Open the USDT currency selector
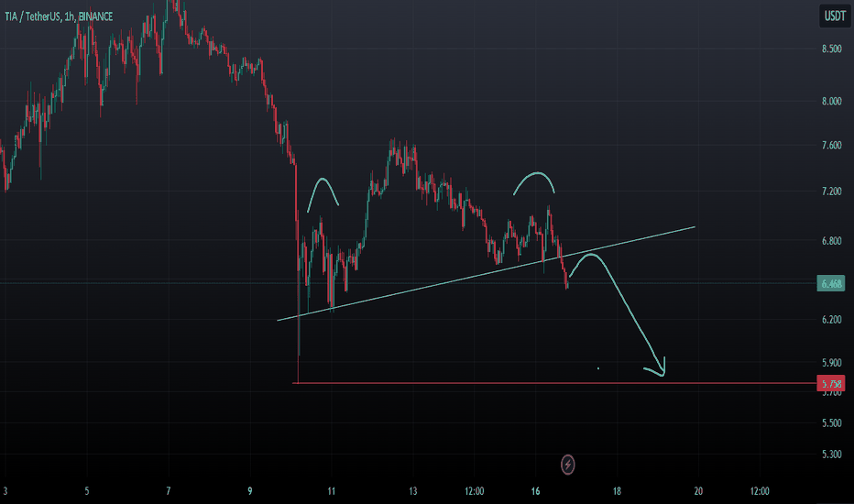Screen dimensions: 854x504 tap(835, 16)
